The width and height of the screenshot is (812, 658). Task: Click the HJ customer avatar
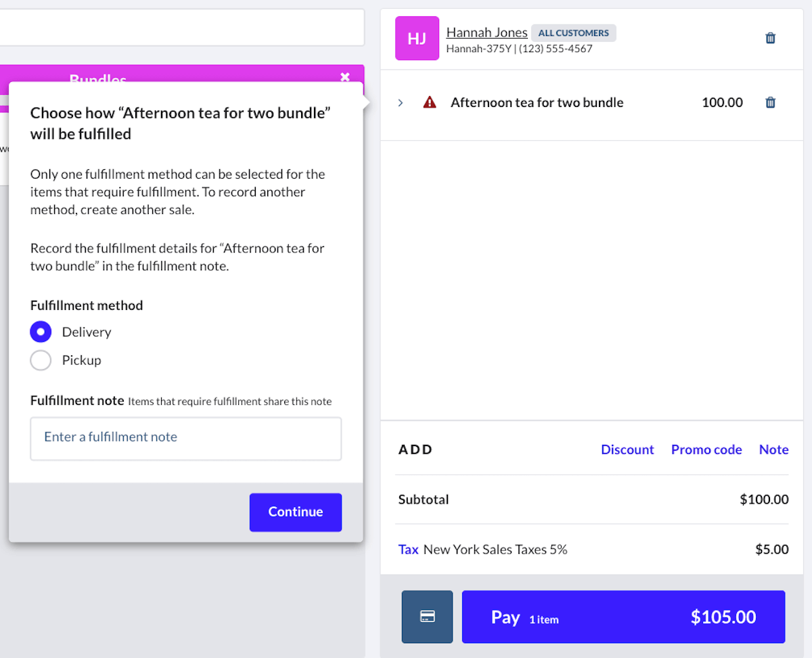(x=417, y=39)
